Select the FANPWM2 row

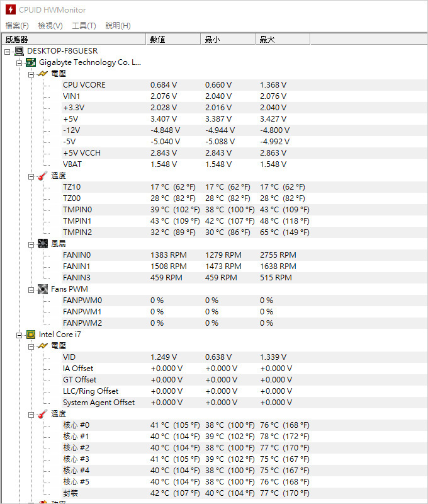(244, 323)
